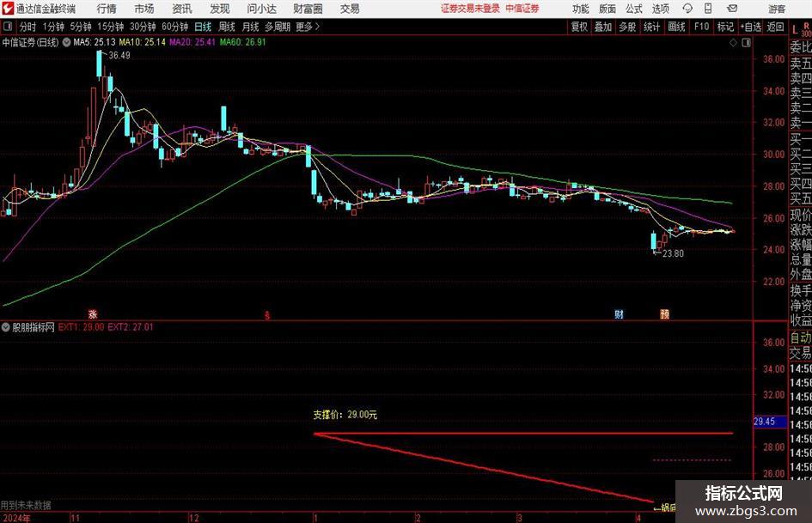Click the 涨 marker on the chart

[93, 313]
